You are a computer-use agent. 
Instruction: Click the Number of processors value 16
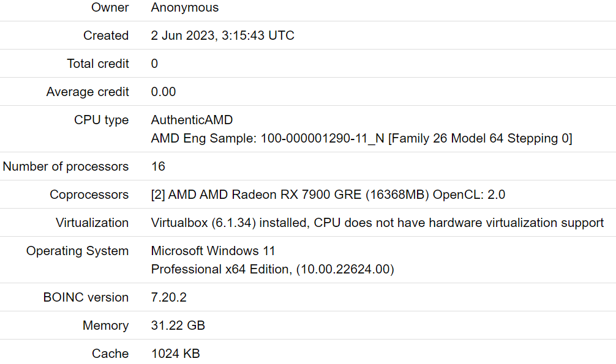(158, 166)
